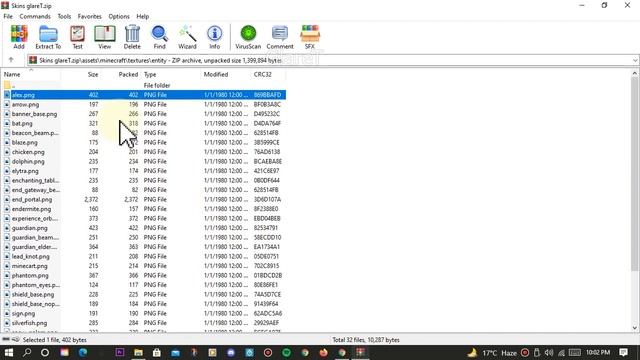Select end_portal.png file
This screenshot has height=360, width=640.
(144, 199)
